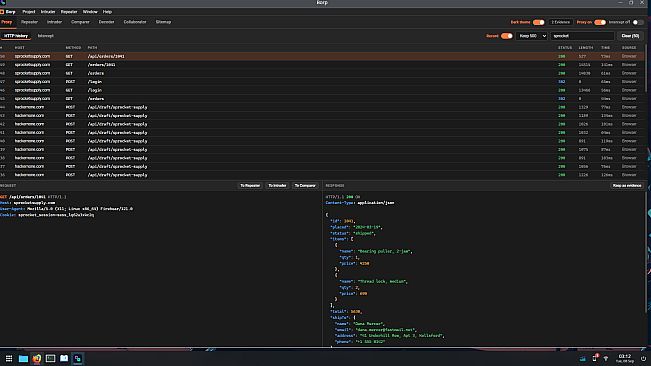Open the network monitor tray icon

(582, 359)
